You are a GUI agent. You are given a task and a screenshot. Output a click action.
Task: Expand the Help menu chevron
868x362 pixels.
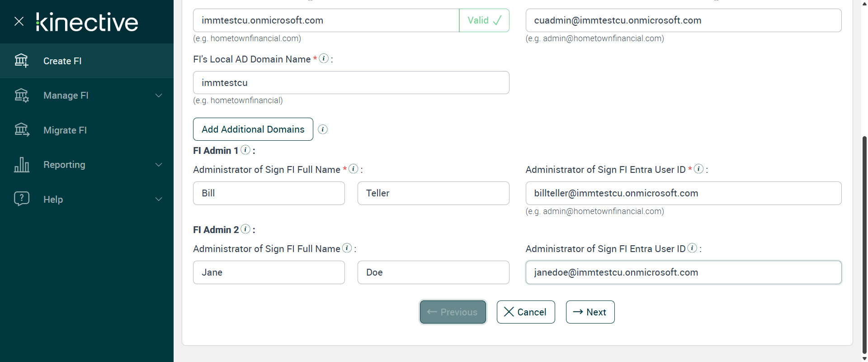[x=159, y=199]
